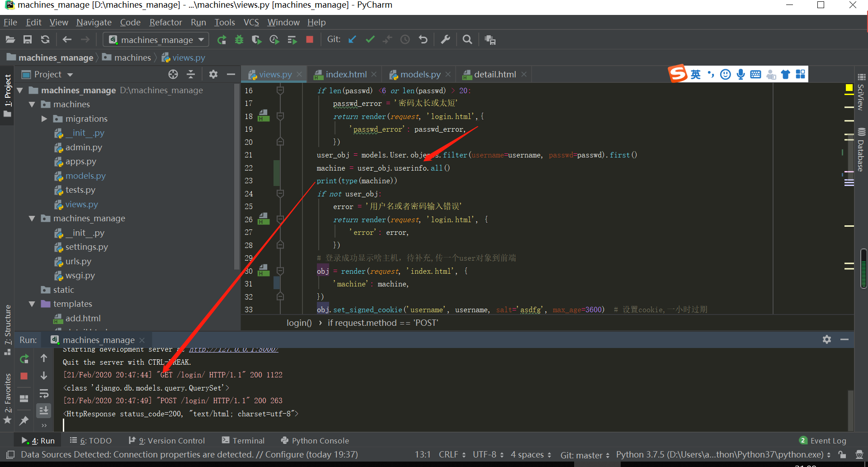Open the Event Log

823,441
